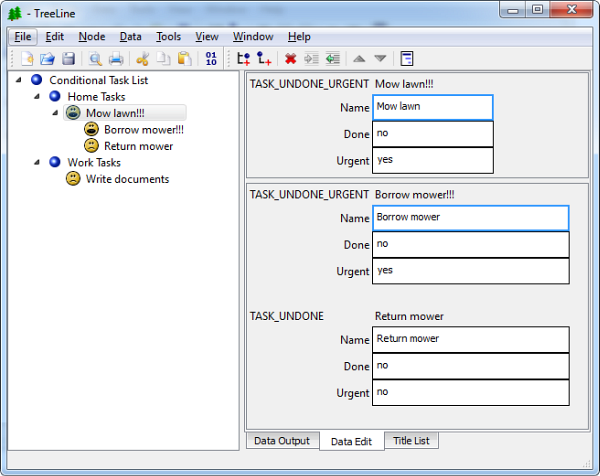Click the 01 10 numbering icon
600x476 pixels.
211,59
